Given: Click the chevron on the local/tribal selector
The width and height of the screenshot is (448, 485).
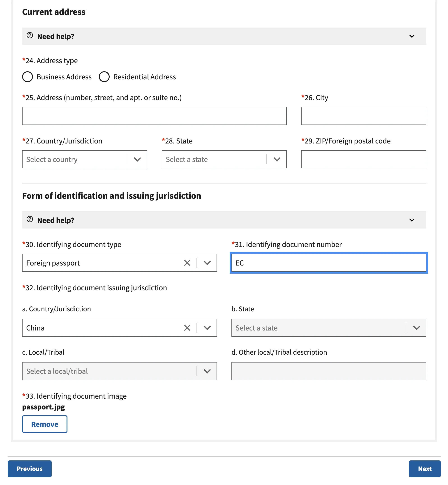Looking at the screenshot, I should click(207, 371).
